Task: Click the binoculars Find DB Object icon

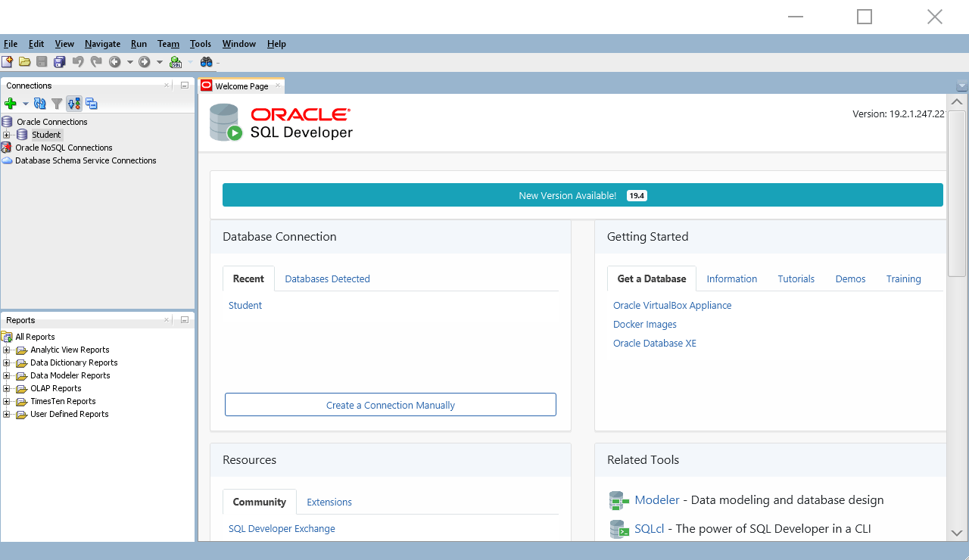Action: [206, 62]
